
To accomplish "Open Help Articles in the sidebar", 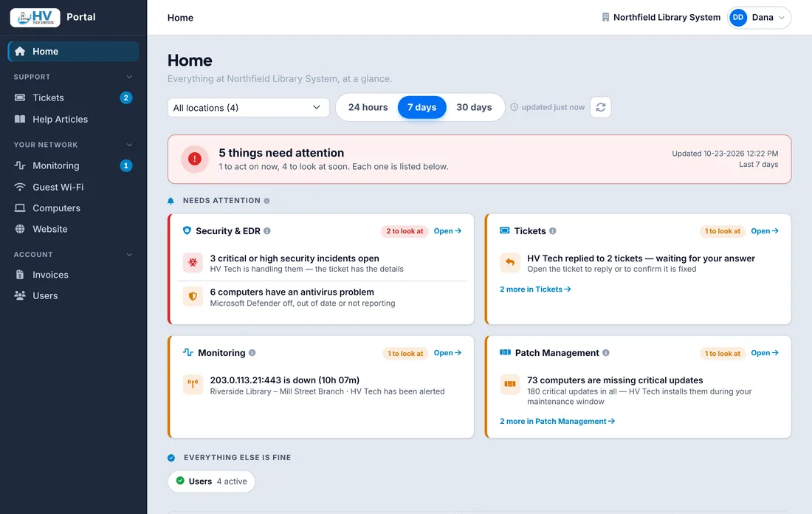I will 74,119.
